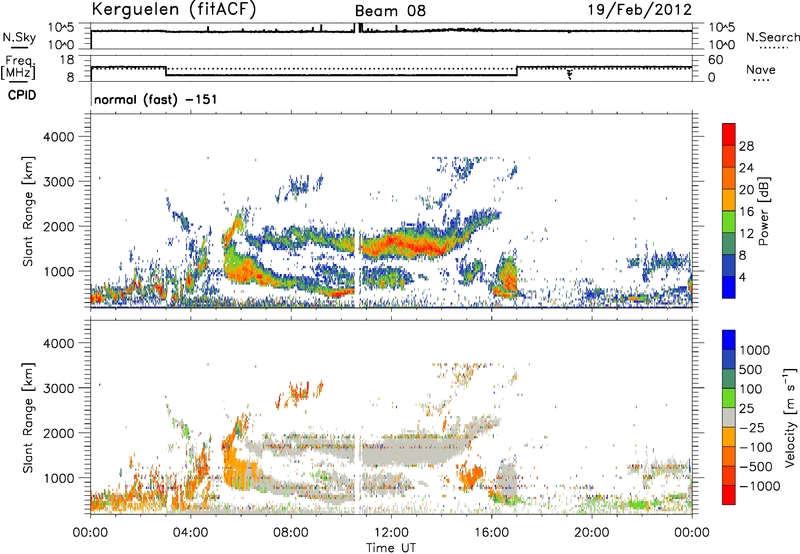The height and width of the screenshot is (554, 800).
Task: Click the power colorbar blue bottom segment
Action: tap(729, 287)
